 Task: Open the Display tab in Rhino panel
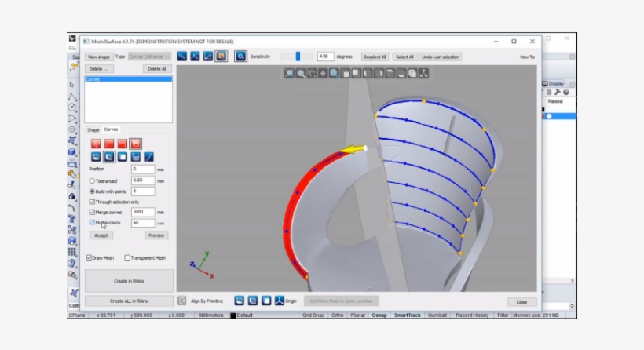(555, 83)
